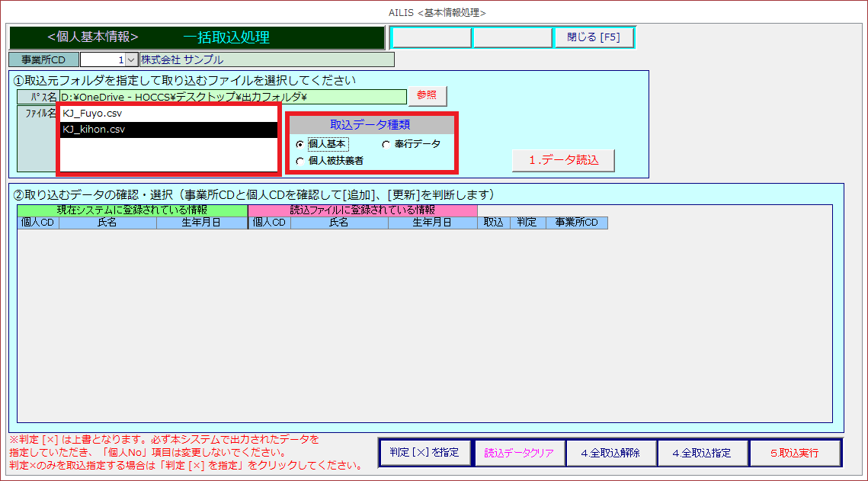Viewport: 868px width, 481px height.
Task: Select the 個人被扶養者 radio button
Action: 299,161
